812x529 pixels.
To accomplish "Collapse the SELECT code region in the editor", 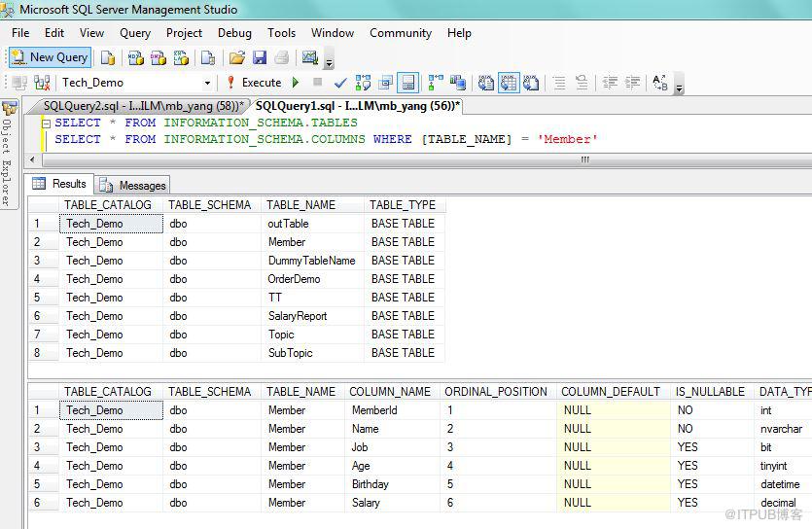I will click(46, 123).
